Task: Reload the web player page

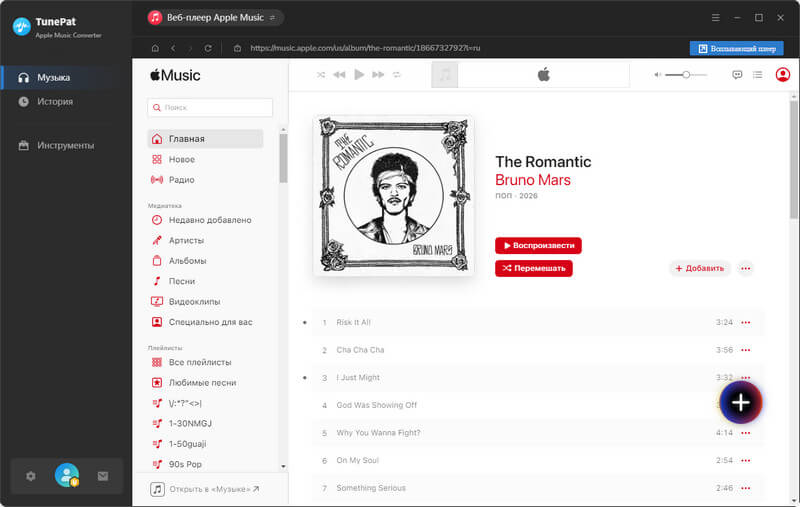Action: [x=208, y=48]
